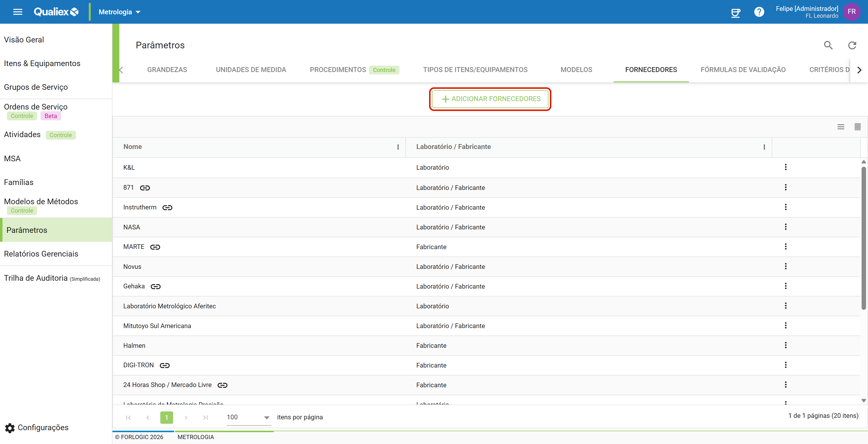The image size is (868, 444).
Task: Click the vertical scrollbar of the table
Action: tap(864, 238)
